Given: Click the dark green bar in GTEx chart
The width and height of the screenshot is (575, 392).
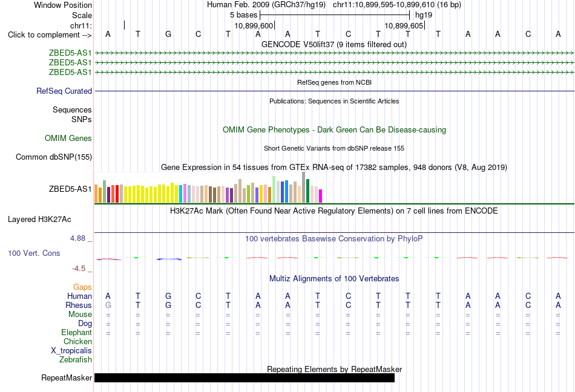Looking at the screenshot, I should click(x=307, y=191).
